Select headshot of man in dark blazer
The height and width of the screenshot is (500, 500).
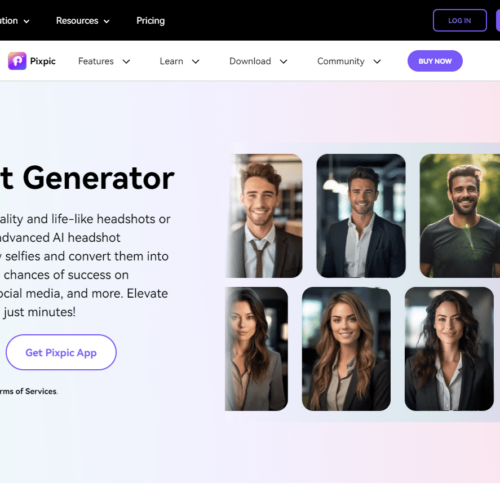(x=361, y=216)
